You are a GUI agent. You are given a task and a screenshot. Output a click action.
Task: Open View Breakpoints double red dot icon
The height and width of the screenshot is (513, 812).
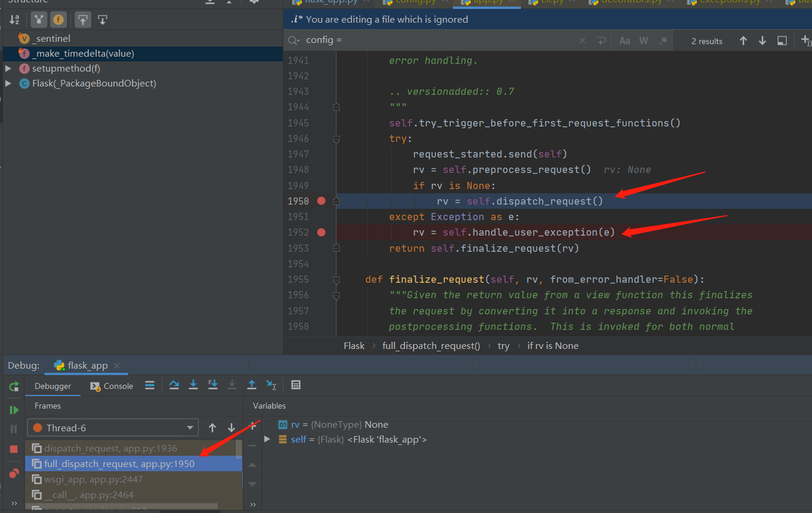pyautogui.click(x=14, y=473)
